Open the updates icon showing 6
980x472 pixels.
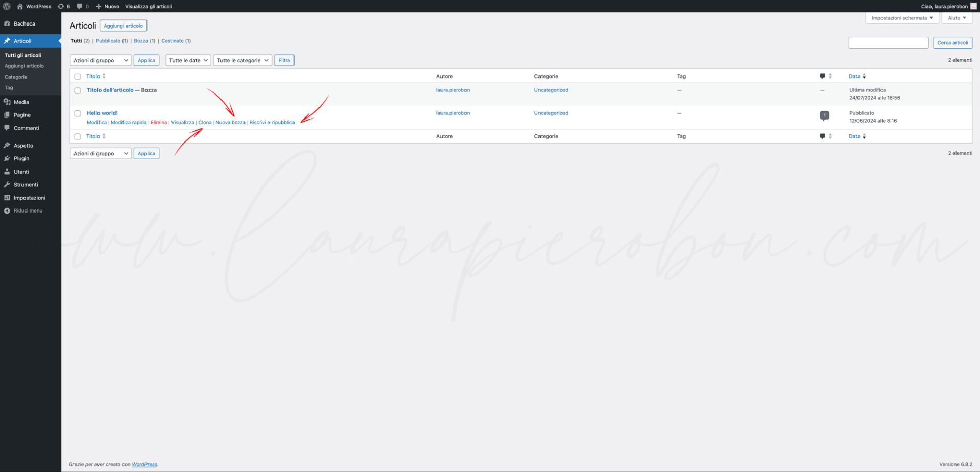pyautogui.click(x=63, y=6)
